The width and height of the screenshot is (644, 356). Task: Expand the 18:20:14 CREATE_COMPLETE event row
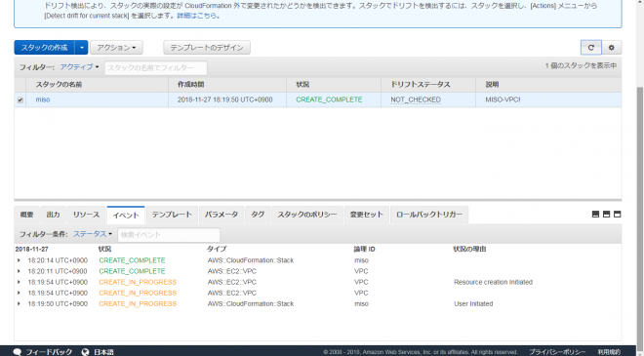point(19,260)
